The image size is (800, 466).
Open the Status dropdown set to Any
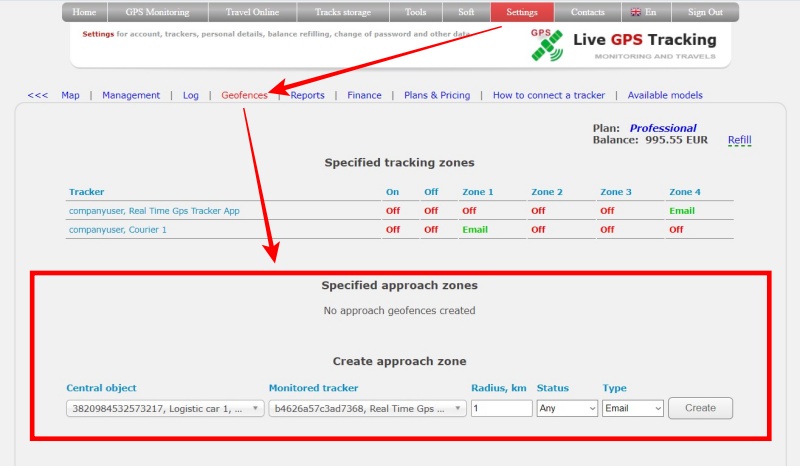click(567, 408)
